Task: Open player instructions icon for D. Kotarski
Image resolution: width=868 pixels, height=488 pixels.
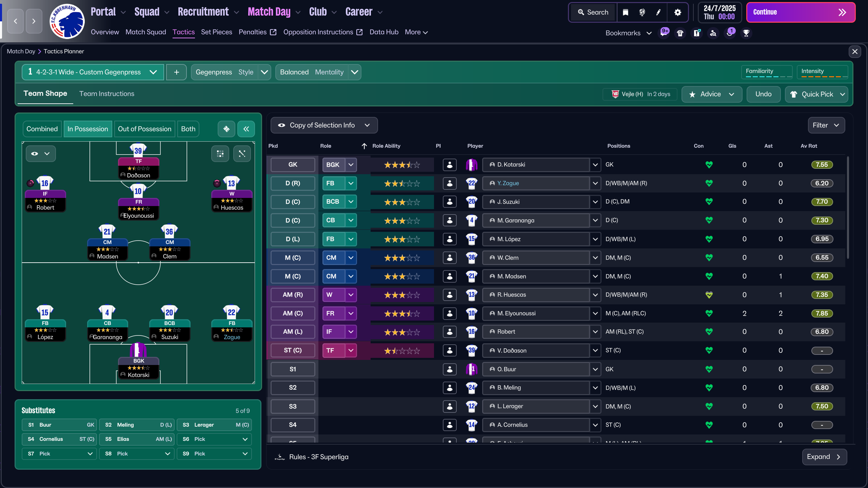Action: [x=450, y=165]
